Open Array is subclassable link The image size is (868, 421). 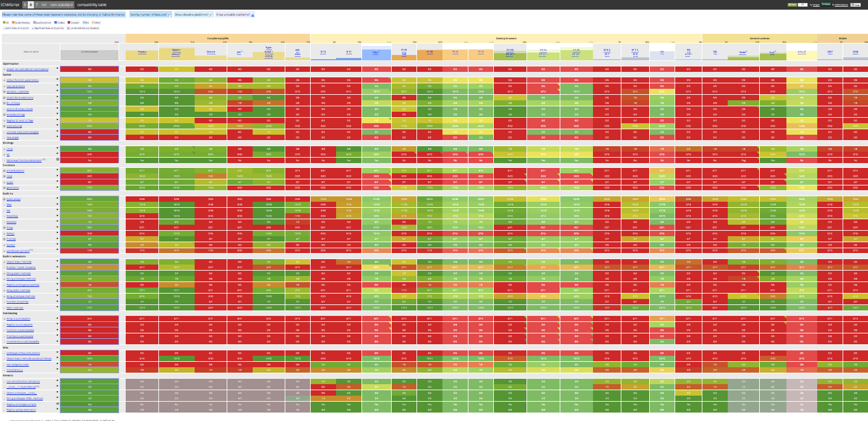pos(18,318)
